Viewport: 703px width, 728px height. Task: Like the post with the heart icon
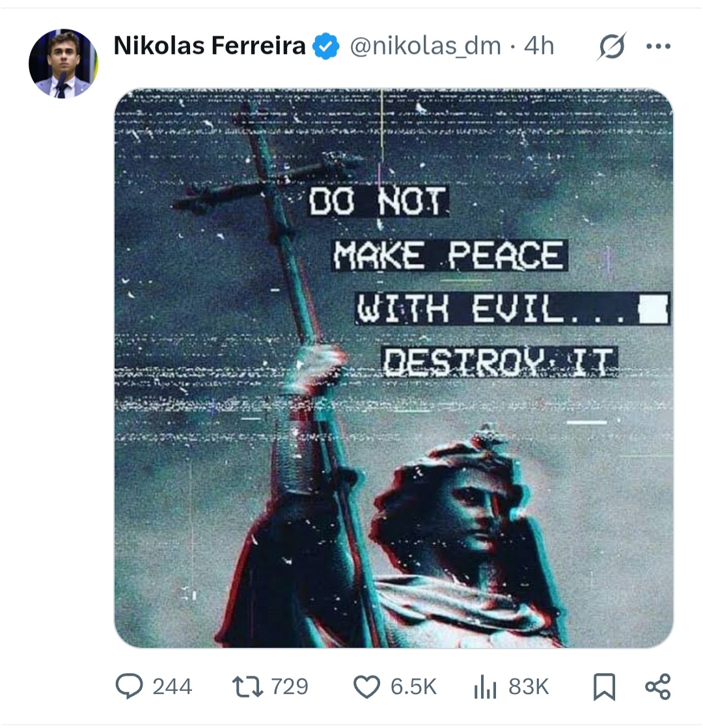point(366,687)
